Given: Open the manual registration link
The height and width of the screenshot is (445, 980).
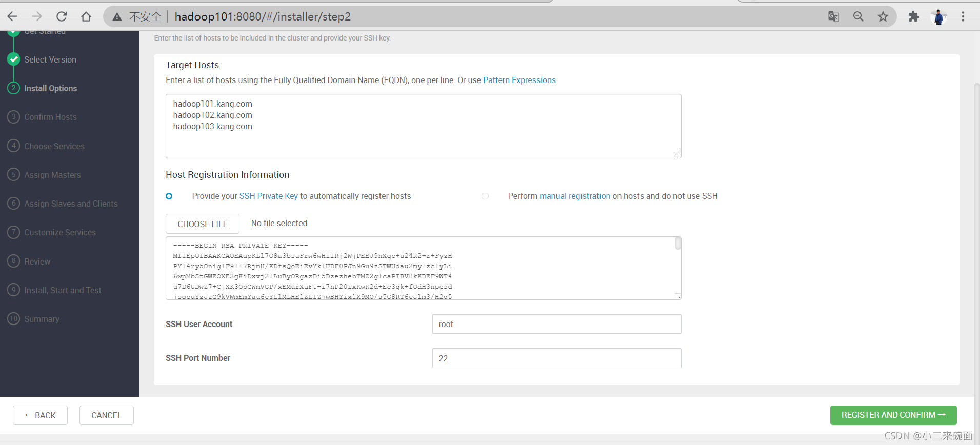Looking at the screenshot, I should [x=575, y=196].
